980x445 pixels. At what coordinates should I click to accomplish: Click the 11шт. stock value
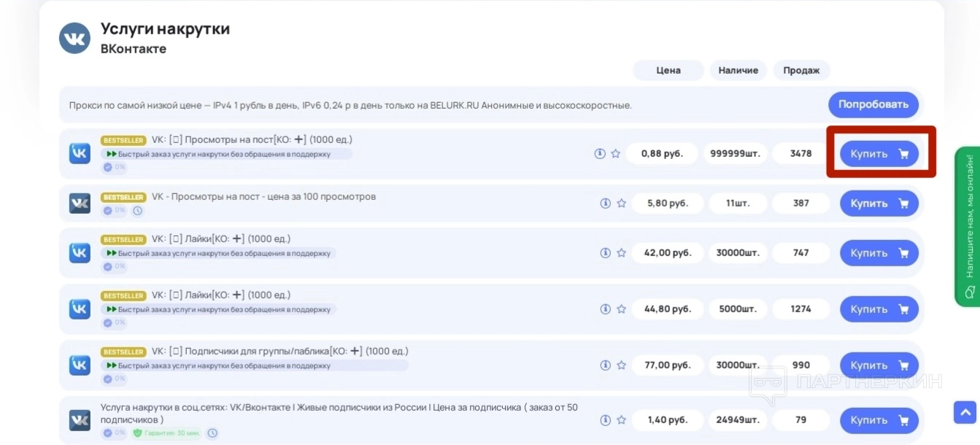pos(738,204)
